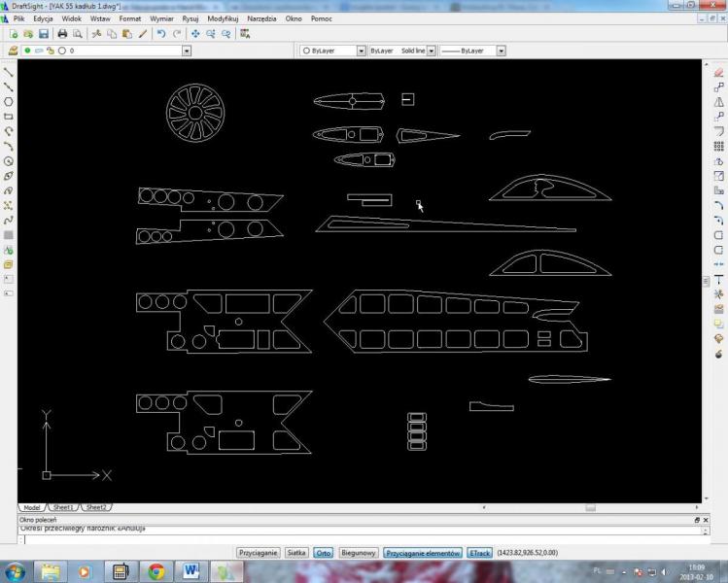Click the Biegunowy status button
This screenshot has width=728, height=583.
tap(358, 552)
